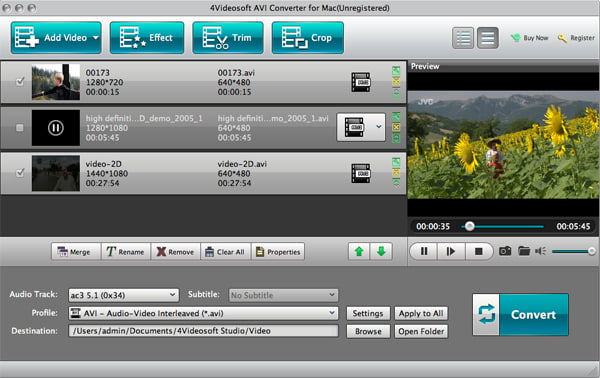
Task: Open the snapshot folder icon
Action: point(524,251)
